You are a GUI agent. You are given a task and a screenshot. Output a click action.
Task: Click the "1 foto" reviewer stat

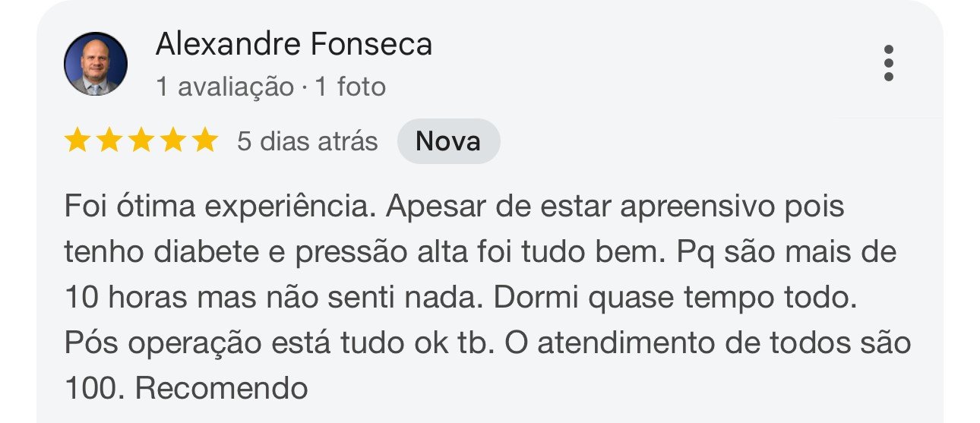coord(350,87)
